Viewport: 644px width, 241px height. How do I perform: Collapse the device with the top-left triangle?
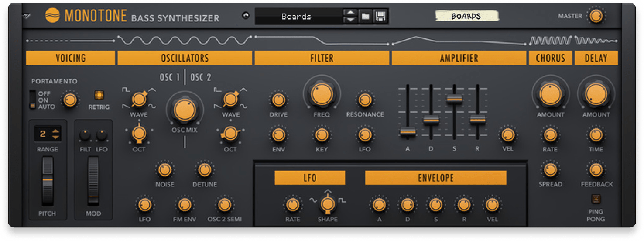(x=27, y=16)
